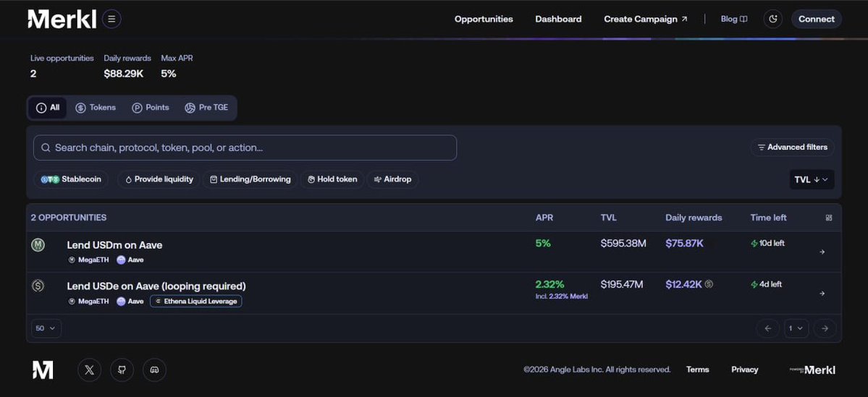Click the arrow on the USDm row
Screen dimensions: 868x397
tap(822, 252)
